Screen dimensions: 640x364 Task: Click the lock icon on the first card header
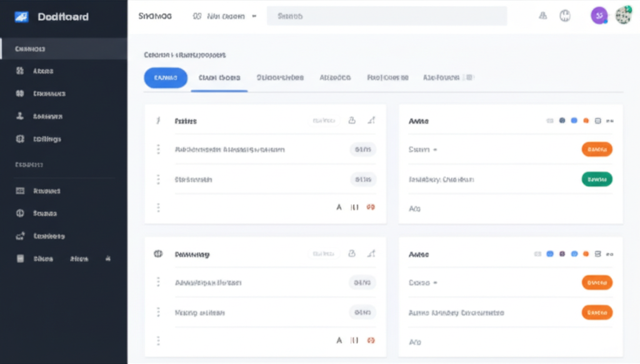[351, 121]
